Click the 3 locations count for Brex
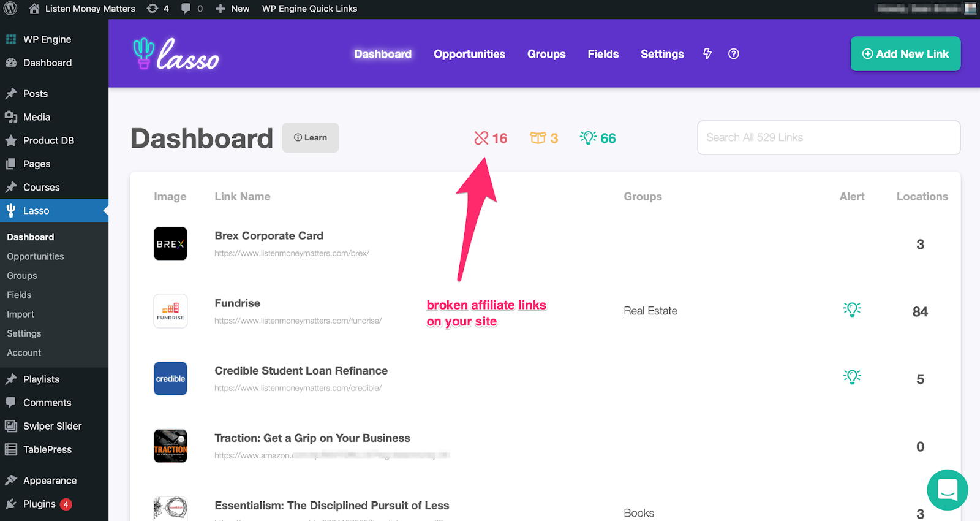The width and height of the screenshot is (980, 521). coord(920,245)
